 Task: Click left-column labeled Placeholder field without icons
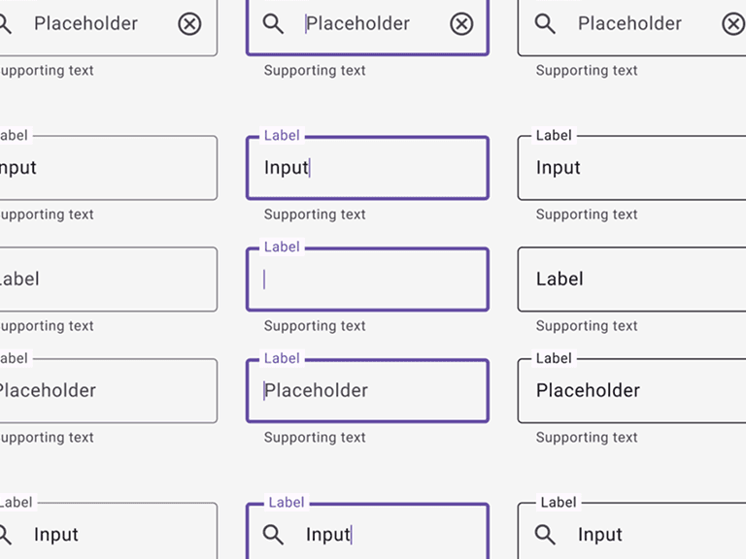click(x=107, y=391)
